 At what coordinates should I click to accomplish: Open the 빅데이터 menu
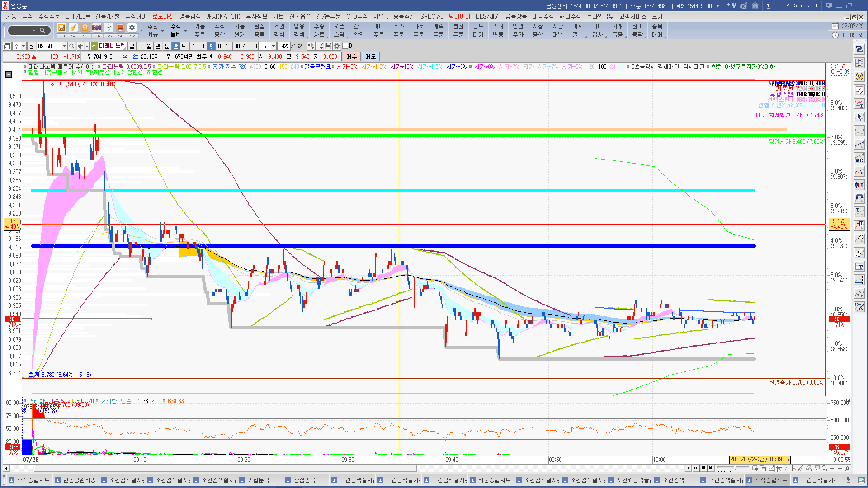pos(459,16)
